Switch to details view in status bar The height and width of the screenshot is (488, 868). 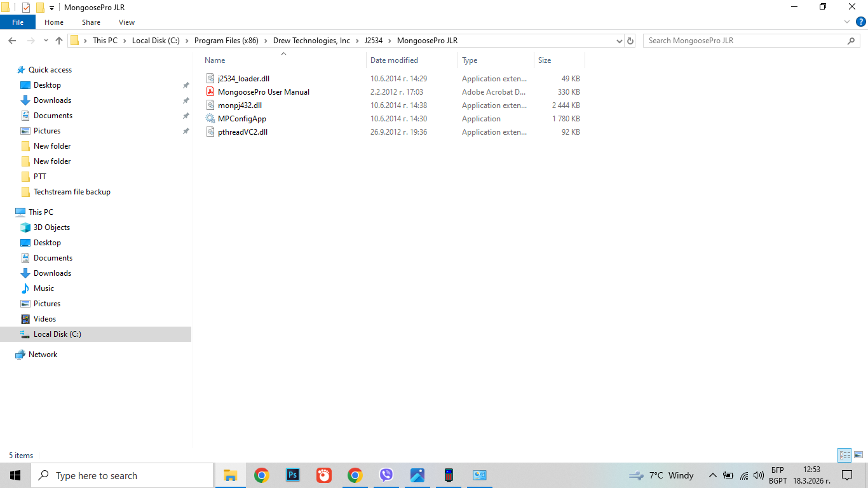[x=844, y=455]
